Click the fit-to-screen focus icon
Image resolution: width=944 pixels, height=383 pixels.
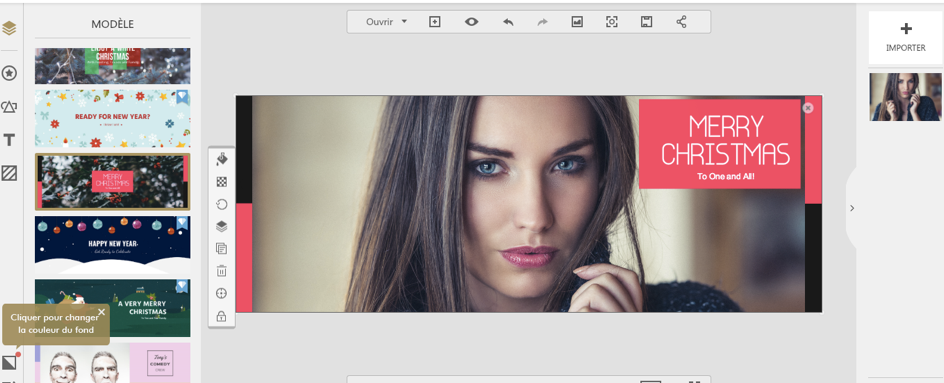point(612,22)
